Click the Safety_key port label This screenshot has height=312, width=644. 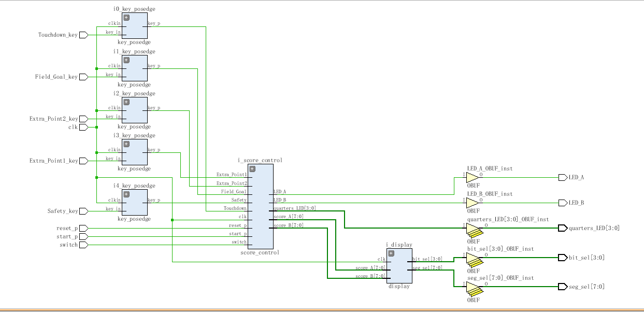[63, 211]
